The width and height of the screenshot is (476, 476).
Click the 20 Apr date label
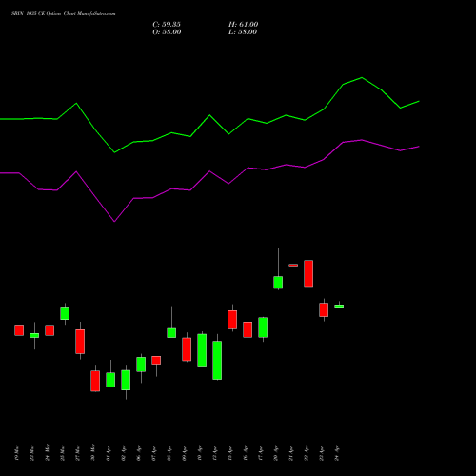[x=276, y=453]
